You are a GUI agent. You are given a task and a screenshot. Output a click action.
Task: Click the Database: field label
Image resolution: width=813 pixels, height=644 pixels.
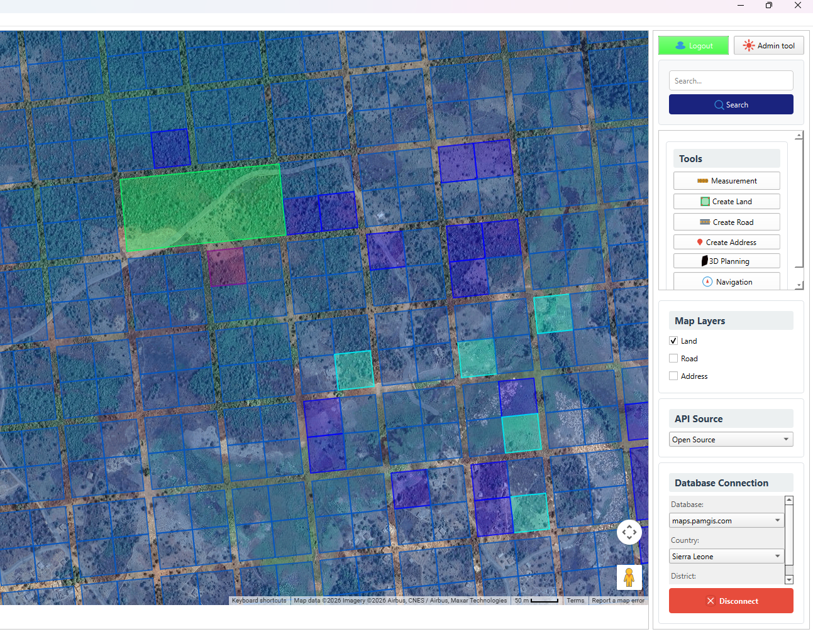pyautogui.click(x=687, y=505)
